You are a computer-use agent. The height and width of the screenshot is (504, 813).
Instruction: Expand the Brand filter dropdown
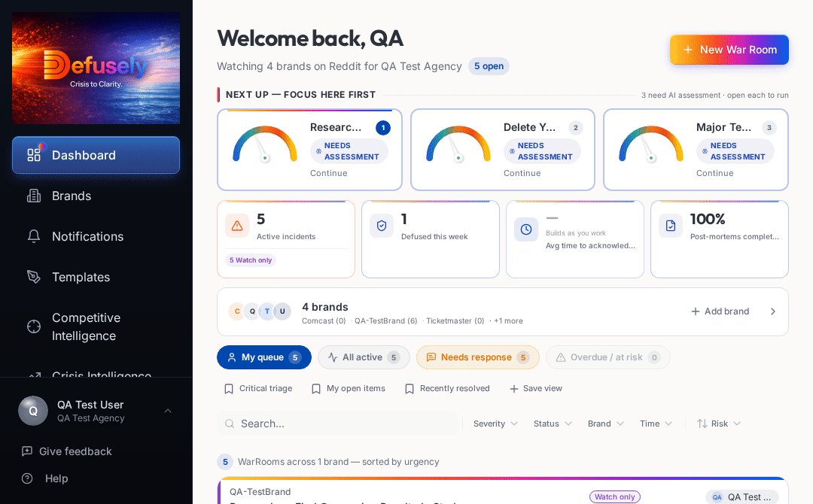point(605,424)
